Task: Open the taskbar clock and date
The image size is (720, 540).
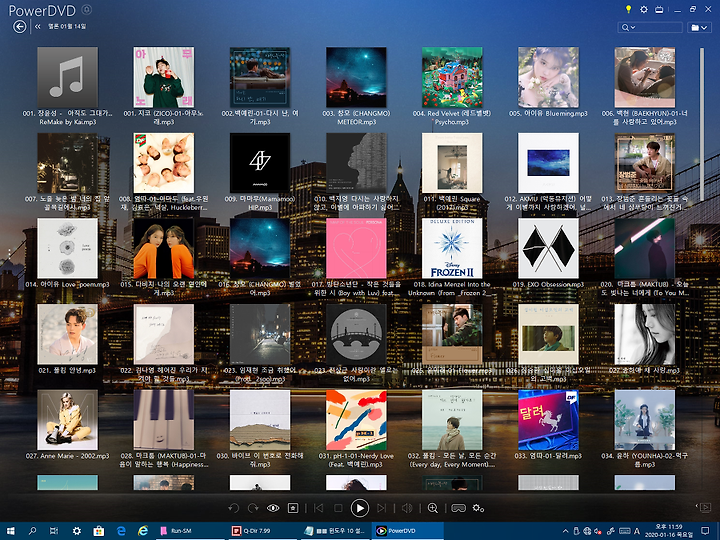Action: pos(669,531)
